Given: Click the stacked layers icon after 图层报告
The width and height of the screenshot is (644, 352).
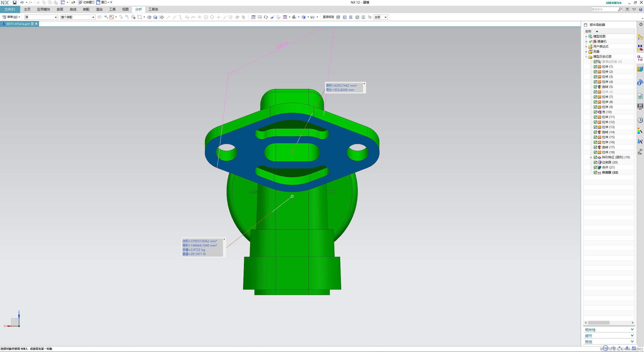Looking at the screenshot, I should pyautogui.click(x=338, y=17).
